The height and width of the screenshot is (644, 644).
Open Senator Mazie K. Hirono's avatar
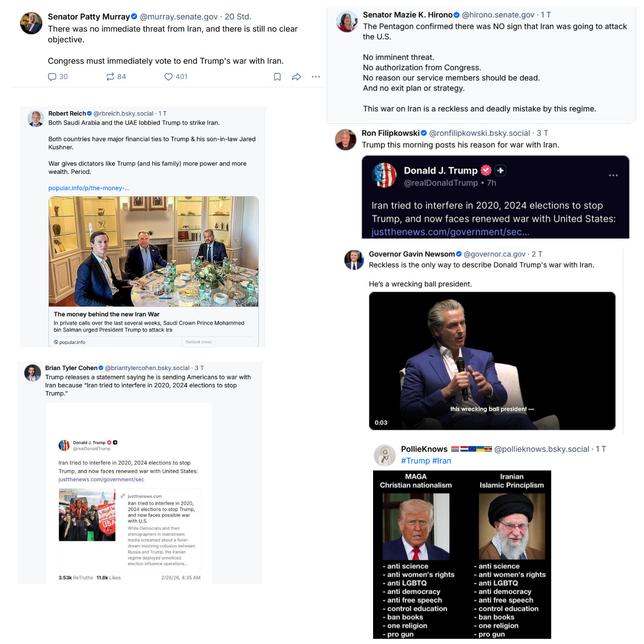(347, 21)
